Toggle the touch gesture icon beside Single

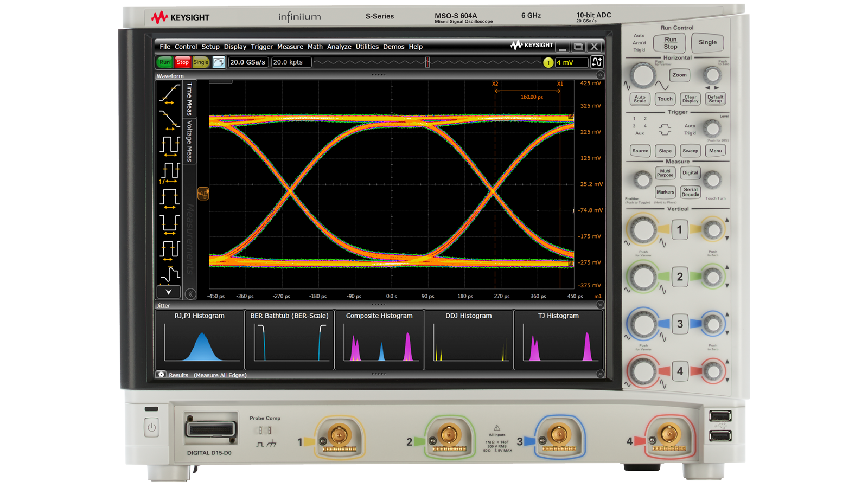pos(219,62)
